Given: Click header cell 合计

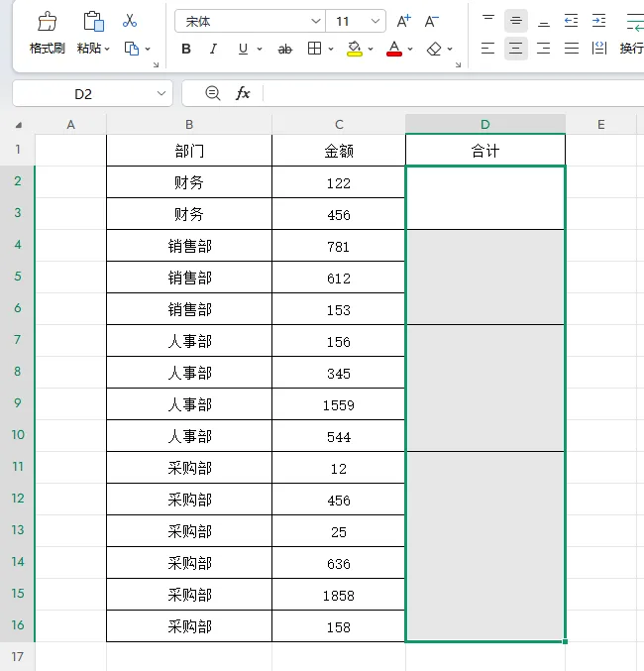Looking at the screenshot, I should coord(485,151).
